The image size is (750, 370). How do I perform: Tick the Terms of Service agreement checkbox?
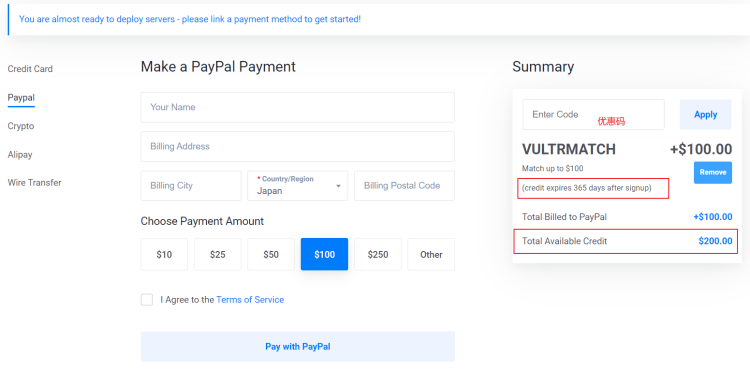click(147, 300)
